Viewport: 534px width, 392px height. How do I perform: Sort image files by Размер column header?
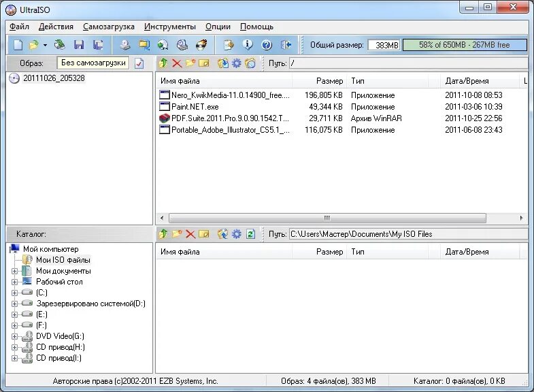[320, 81]
